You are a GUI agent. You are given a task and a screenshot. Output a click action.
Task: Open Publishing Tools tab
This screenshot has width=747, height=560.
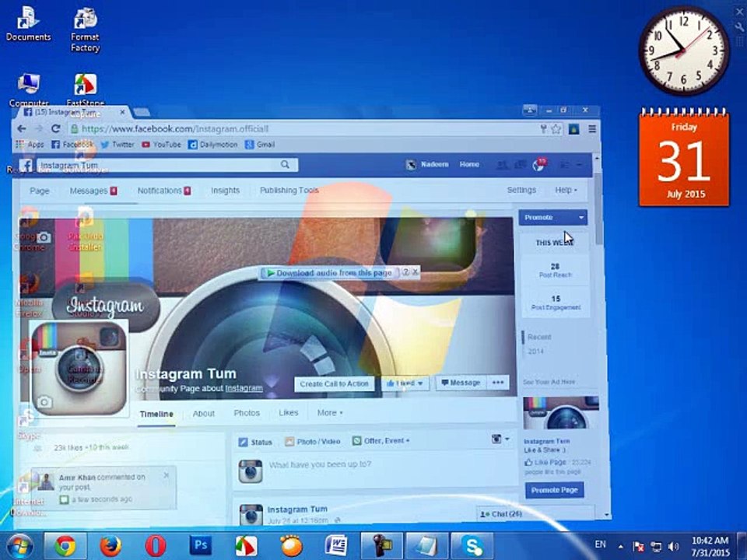(289, 190)
